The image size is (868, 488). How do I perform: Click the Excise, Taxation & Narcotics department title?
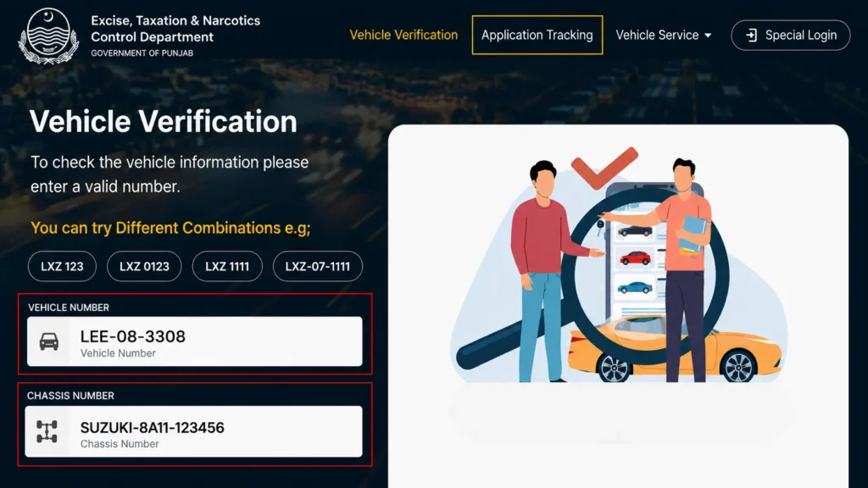tap(175, 29)
